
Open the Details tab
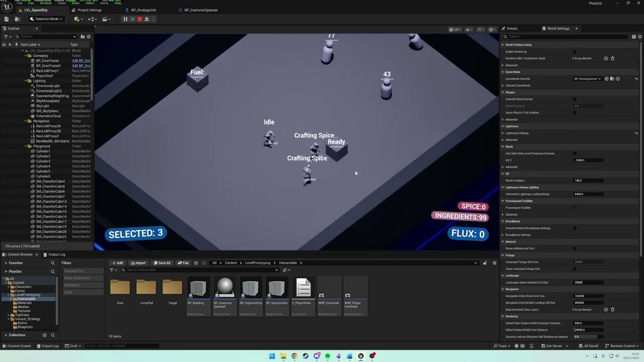tap(509, 29)
